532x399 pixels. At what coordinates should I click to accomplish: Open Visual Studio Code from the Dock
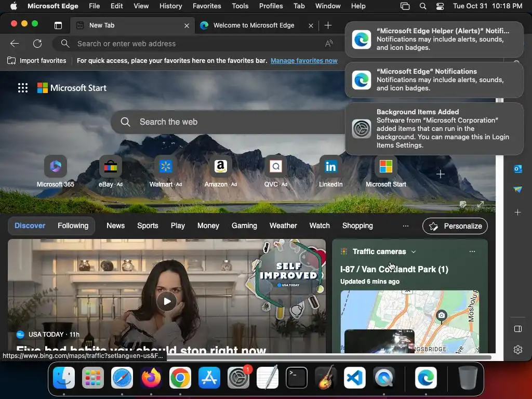tap(354, 378)
